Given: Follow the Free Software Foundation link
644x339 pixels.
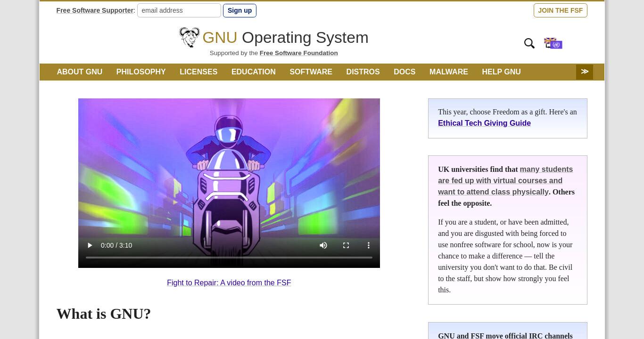Looking at the screenshot, I should (298, 53).
